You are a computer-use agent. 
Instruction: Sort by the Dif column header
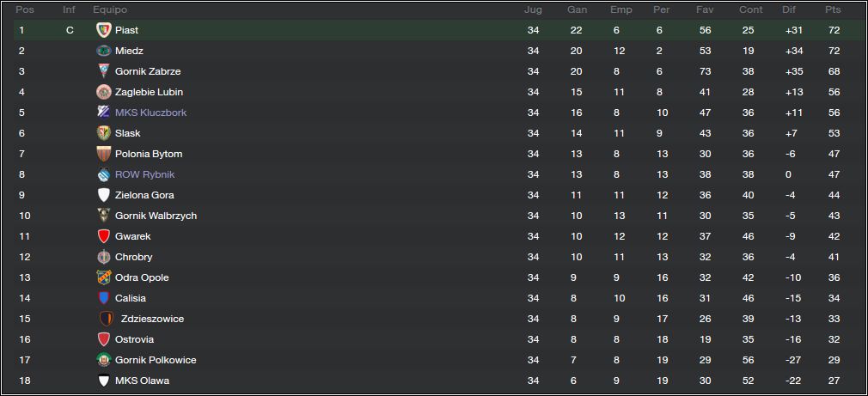[x=789, y=10]
